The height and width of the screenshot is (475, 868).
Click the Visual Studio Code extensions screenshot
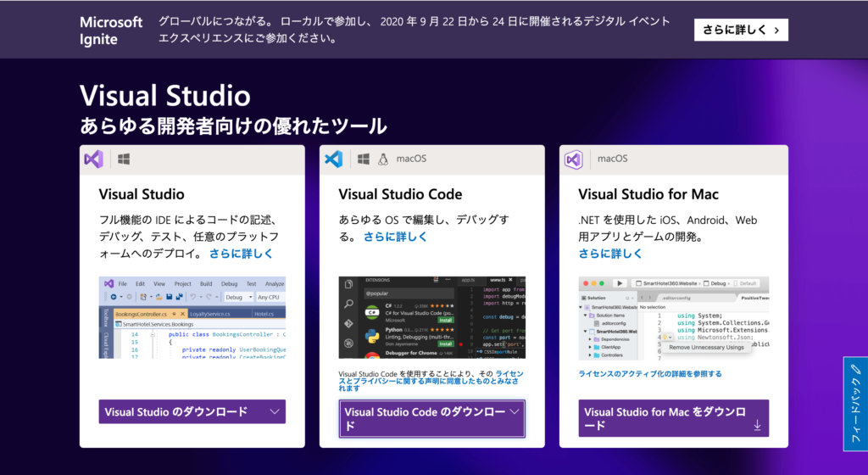pos(431,318)
